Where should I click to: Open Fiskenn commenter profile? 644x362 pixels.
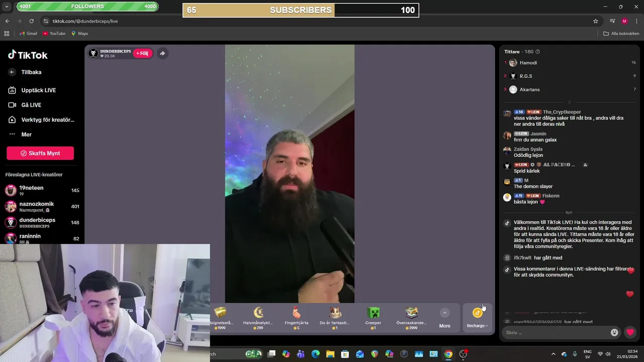[x=551, y=196]
